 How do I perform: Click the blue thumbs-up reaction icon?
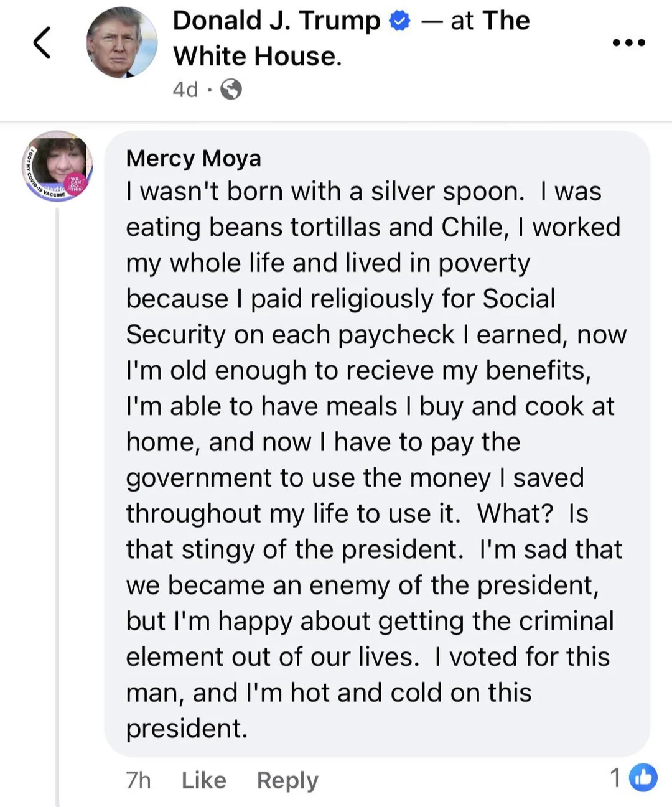click(643, 777)
